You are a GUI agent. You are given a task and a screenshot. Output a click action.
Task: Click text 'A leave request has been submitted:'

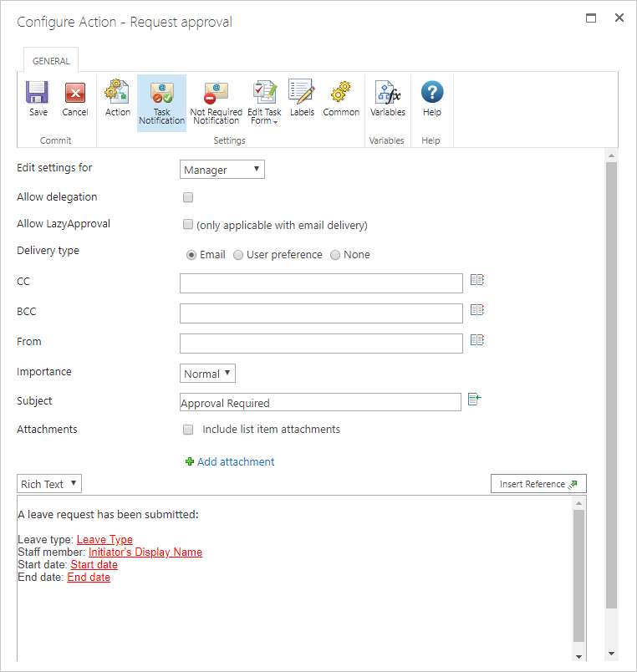click(x=108, y=514)
